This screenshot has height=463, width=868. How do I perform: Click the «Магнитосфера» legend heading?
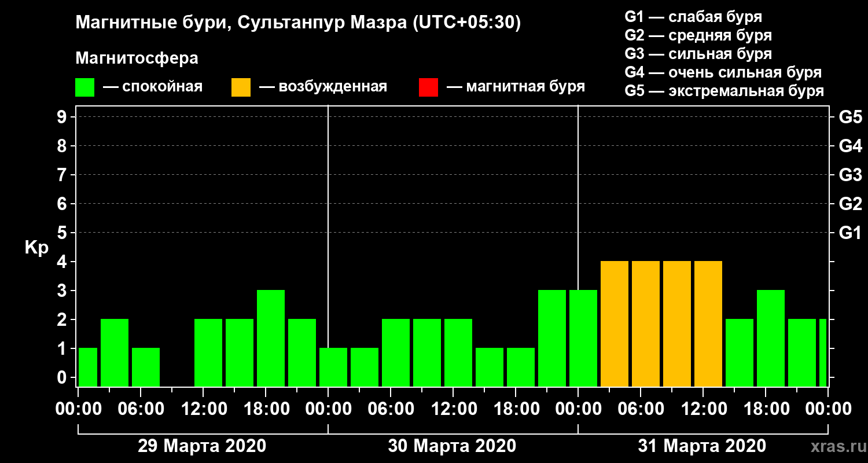pyautogui.click(x=137, y=58)
